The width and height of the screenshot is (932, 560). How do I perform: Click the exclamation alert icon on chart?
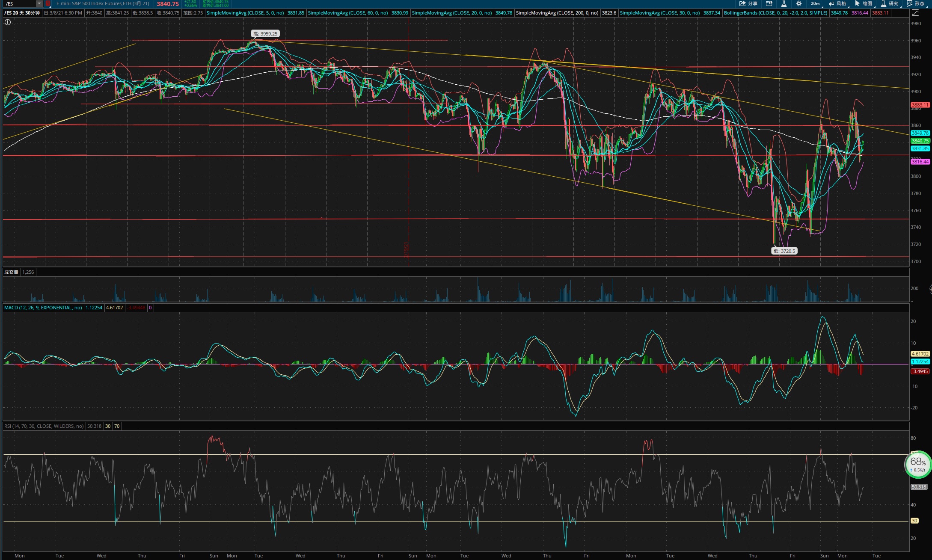tap(7, 22)
